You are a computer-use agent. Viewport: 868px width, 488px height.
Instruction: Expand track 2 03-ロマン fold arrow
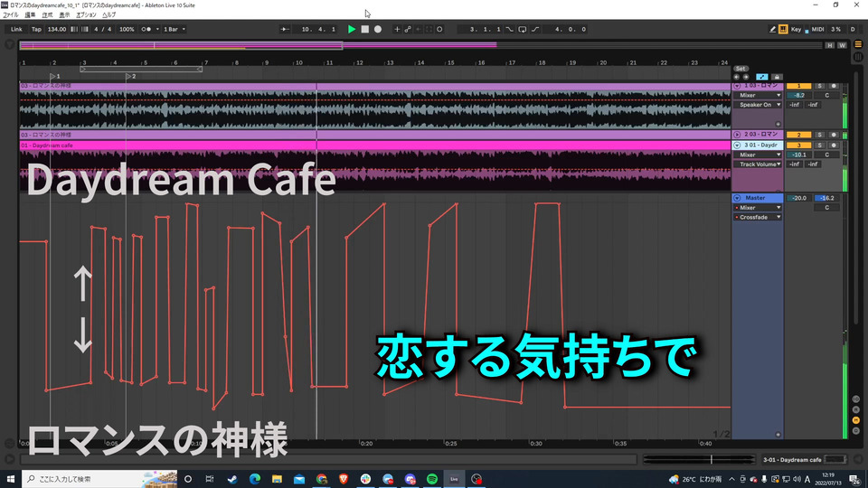click(737, 135)
